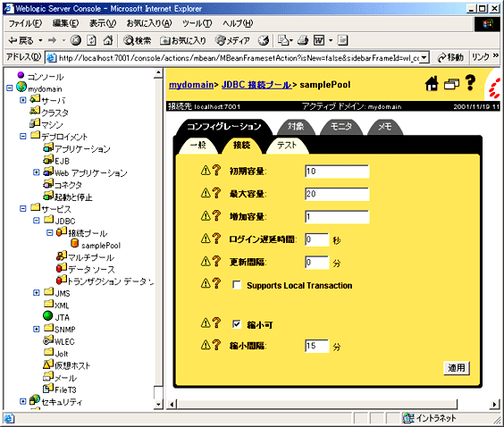
Task: Click the warning icon beside 縮小可
Action: 206,322
